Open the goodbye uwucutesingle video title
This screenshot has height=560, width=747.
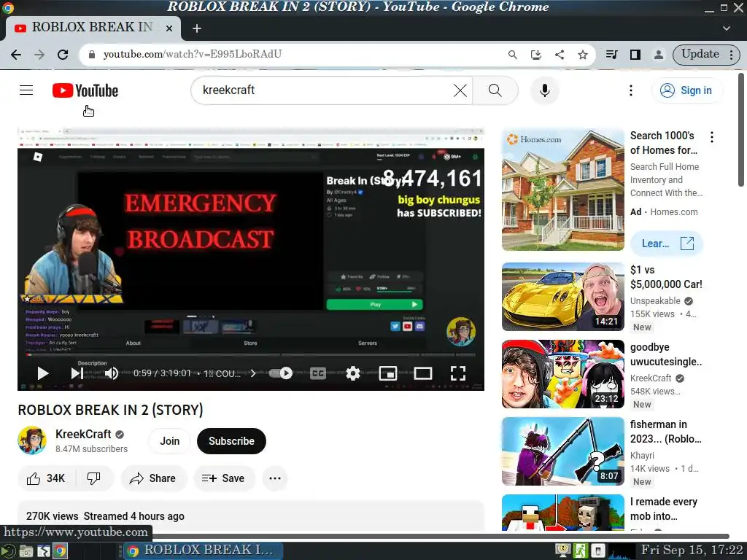(x=665, y=354)
